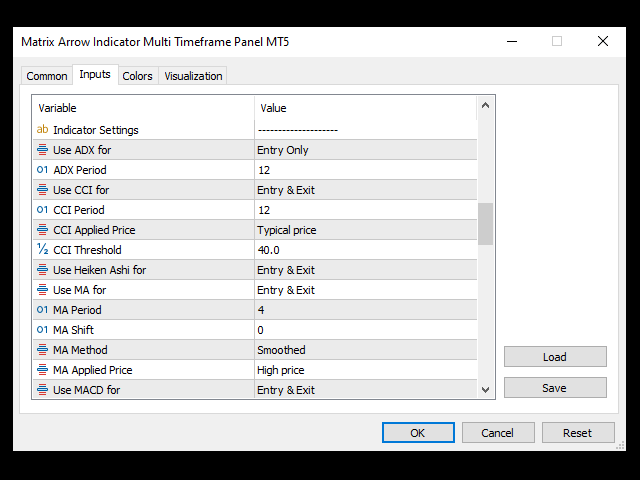Screen dimensions: 640x480
Task: Click the enum icon beside Use MACD for
Action: pos(42,390)
